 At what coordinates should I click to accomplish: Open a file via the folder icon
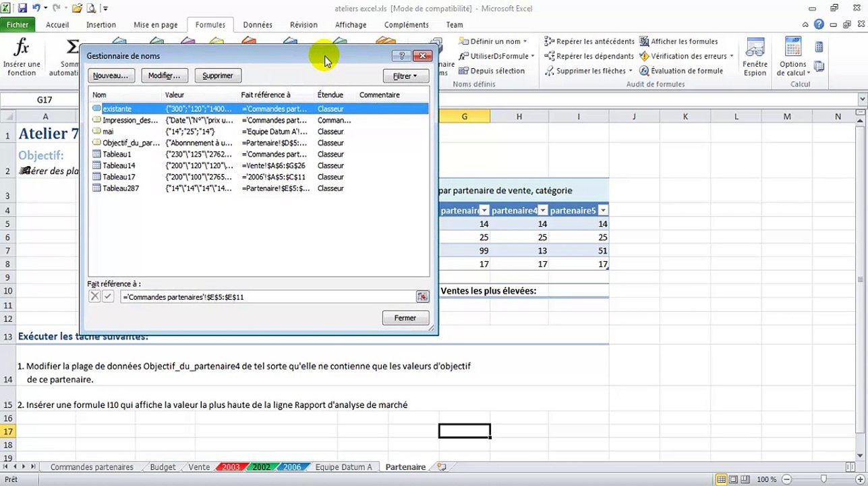[76, 9]
